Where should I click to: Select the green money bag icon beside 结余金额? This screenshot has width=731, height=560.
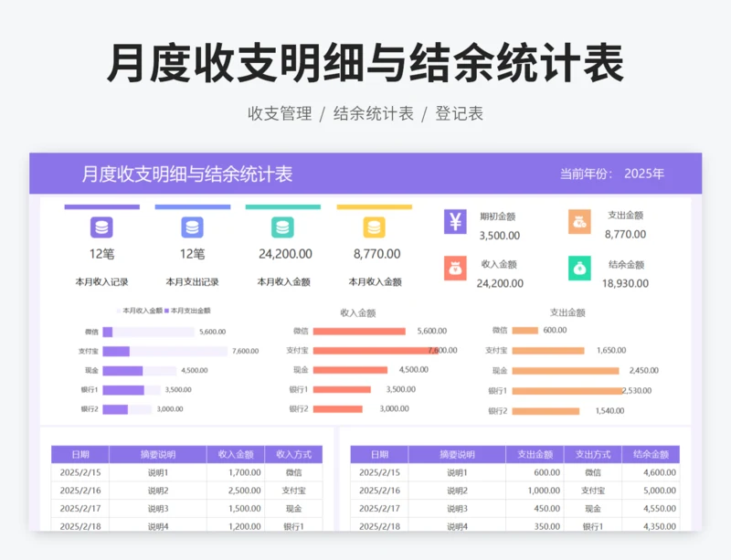579,269
